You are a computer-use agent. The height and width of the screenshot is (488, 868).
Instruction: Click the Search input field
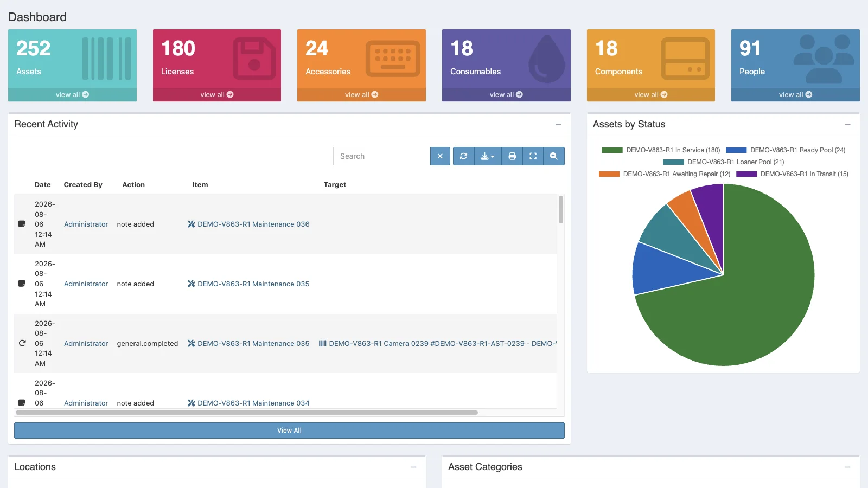coord(382,156)
